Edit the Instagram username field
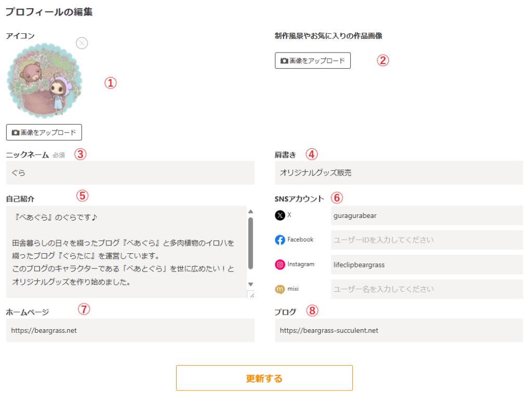Viewport: 532px width, 401px height. [426, 265]
